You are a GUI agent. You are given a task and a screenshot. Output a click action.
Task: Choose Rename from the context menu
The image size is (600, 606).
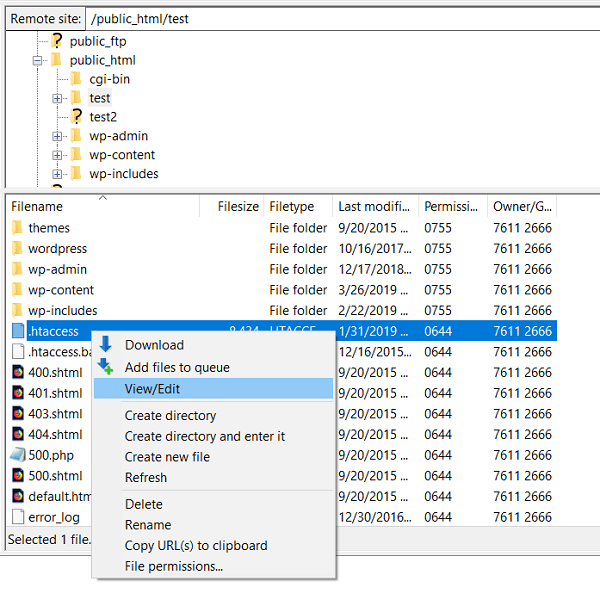(x=213, y=525)
